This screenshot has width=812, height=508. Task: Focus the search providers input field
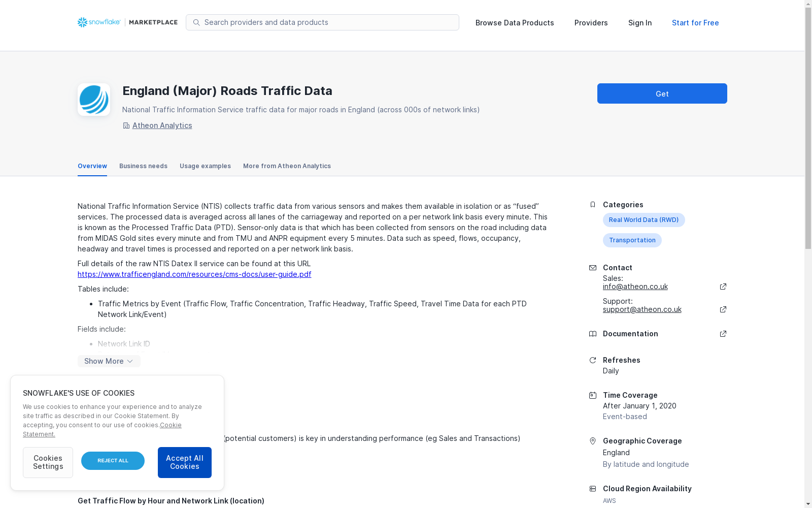(322, 22)
